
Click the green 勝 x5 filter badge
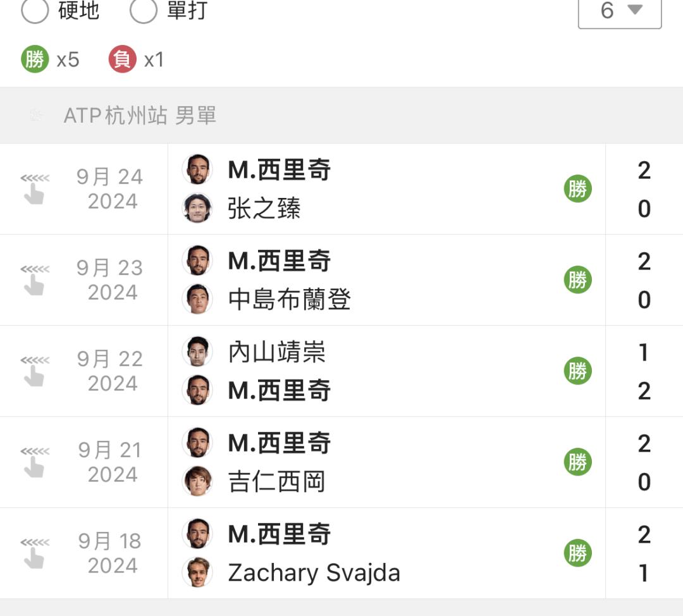(x=35, y=59)
